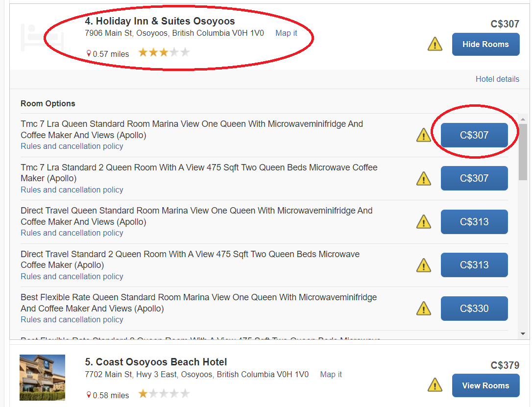Viewport: 532px width, 407px height.
Task: Open Map it link for Holiday Inn
Action: [286, 33]
